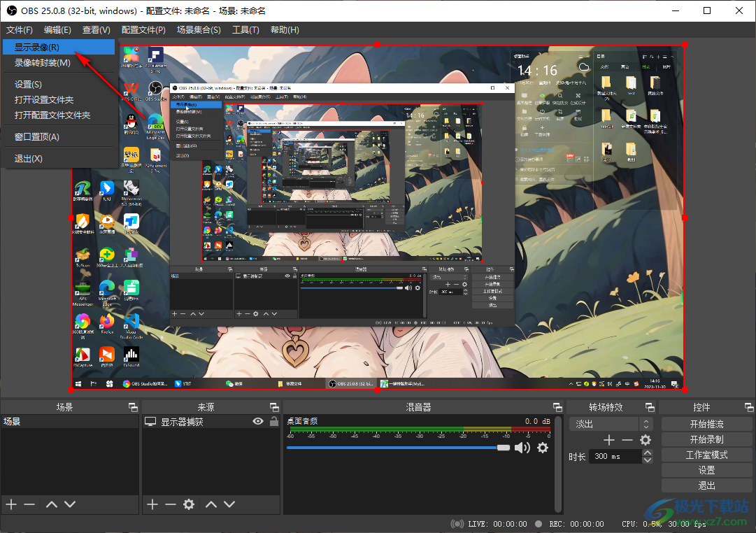Click the Visual Studio Code desktop icon in preview

(131, 325)
